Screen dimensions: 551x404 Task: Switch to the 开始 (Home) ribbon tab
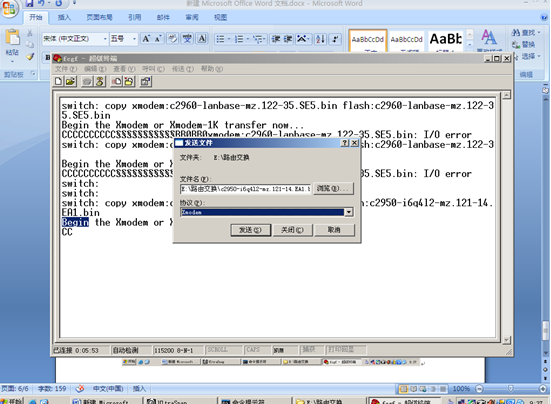(35, 17)
